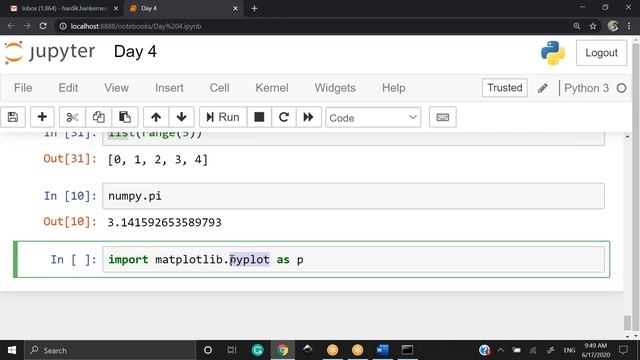Click the numpy.pi code cell
Image resolution: width=640 pixels, height=360 pixels.
click(353, 196)
